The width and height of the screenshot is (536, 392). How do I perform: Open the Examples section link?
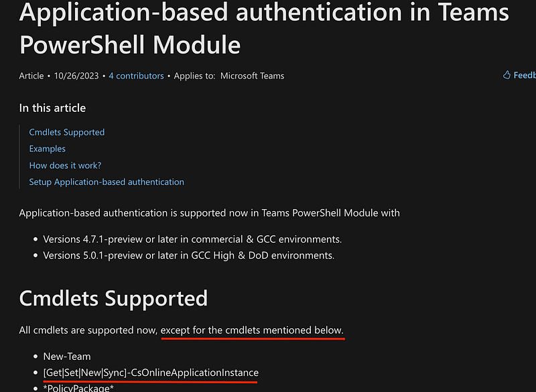47,149
